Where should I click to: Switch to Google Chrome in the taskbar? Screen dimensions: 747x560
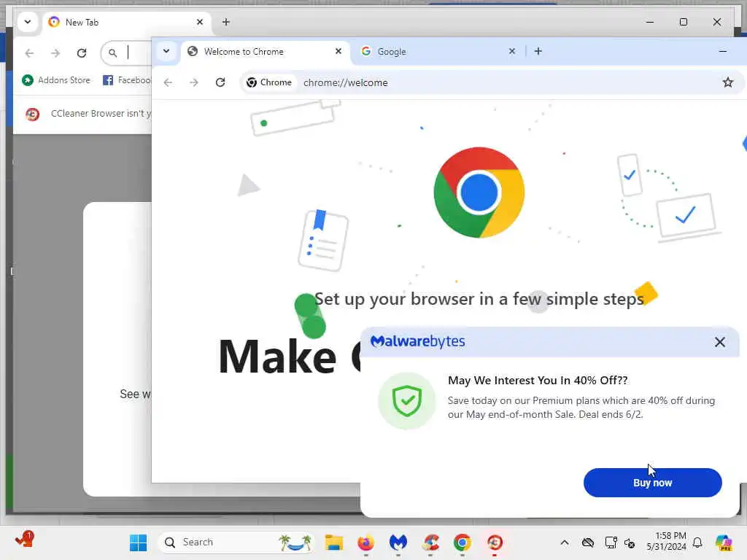pyautogui.click(x=462, y=542)
